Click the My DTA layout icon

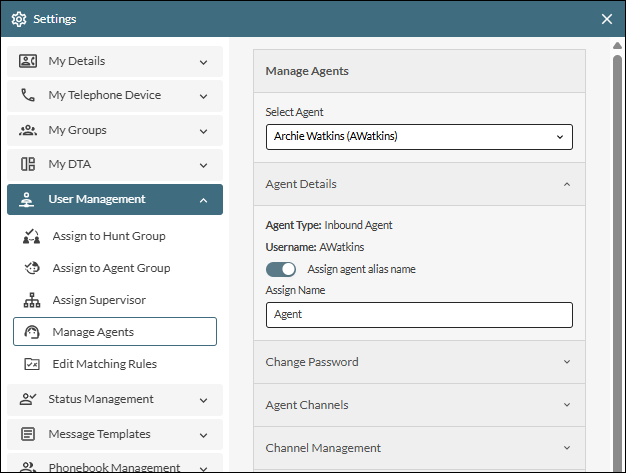(x=28, y=164)
